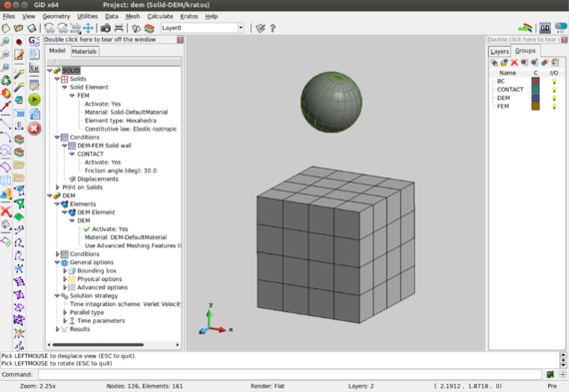Expand the Time parameters node
The height and width of the screenshot is (392, 569).
pos(65,320)
